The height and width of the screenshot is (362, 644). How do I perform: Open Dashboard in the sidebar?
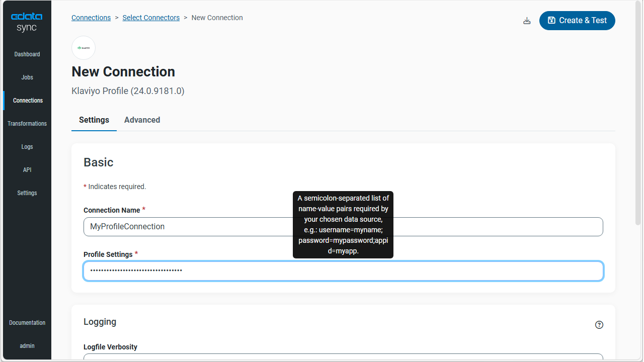pyautogui.click(x=27, y=54)
